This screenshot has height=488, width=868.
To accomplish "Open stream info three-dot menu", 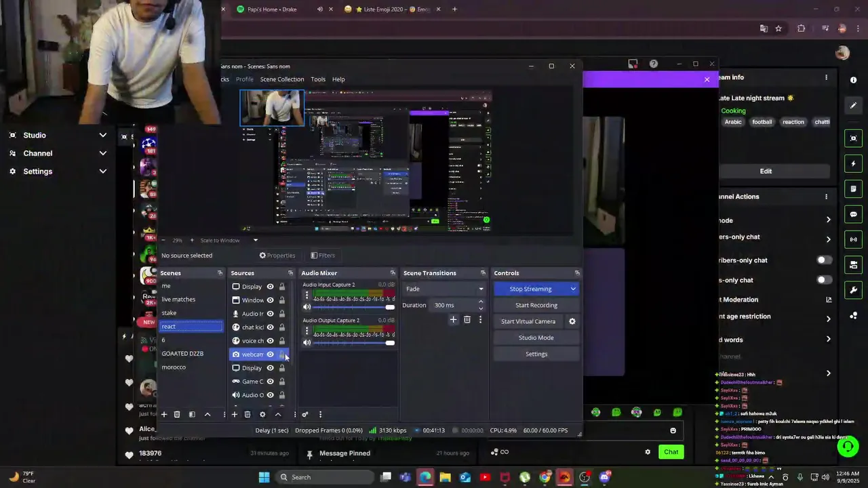I will [826, 77].
